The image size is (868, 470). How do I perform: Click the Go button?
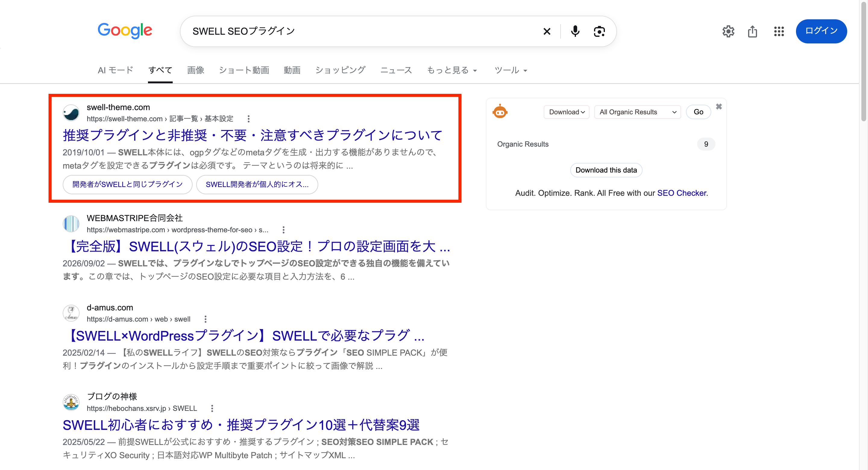click(698, 112)
